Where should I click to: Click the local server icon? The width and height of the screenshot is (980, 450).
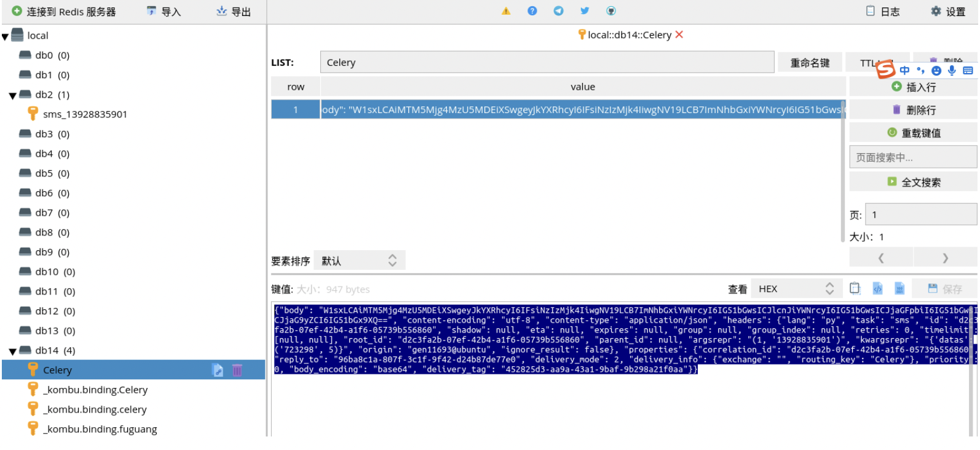pyautogui.click(x=18, y=35)
